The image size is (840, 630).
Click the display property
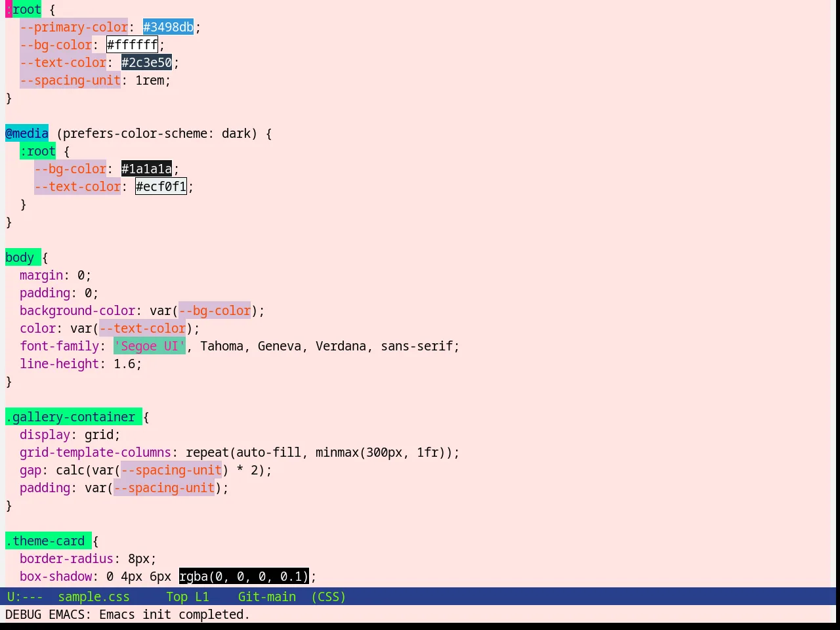click(x=45, y=434)
